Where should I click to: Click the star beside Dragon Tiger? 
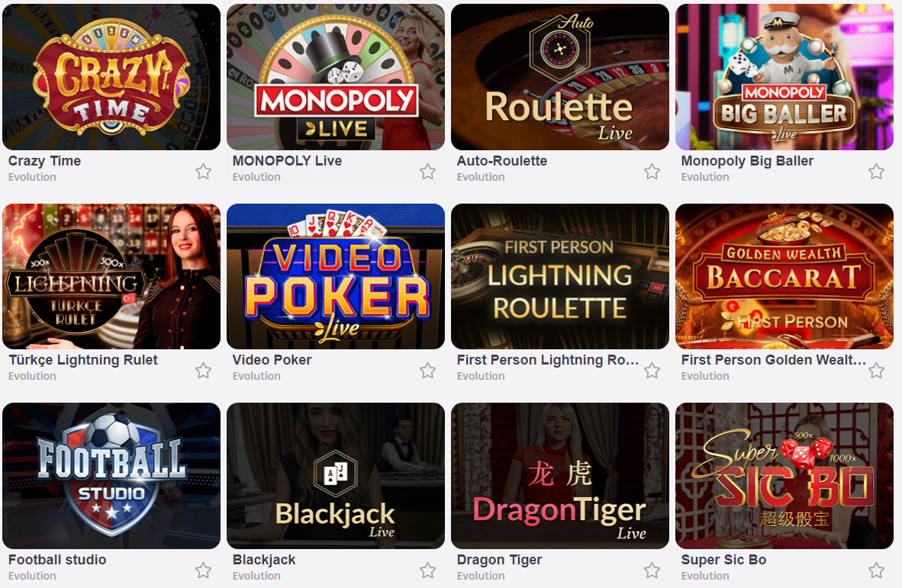click(652, 570)
